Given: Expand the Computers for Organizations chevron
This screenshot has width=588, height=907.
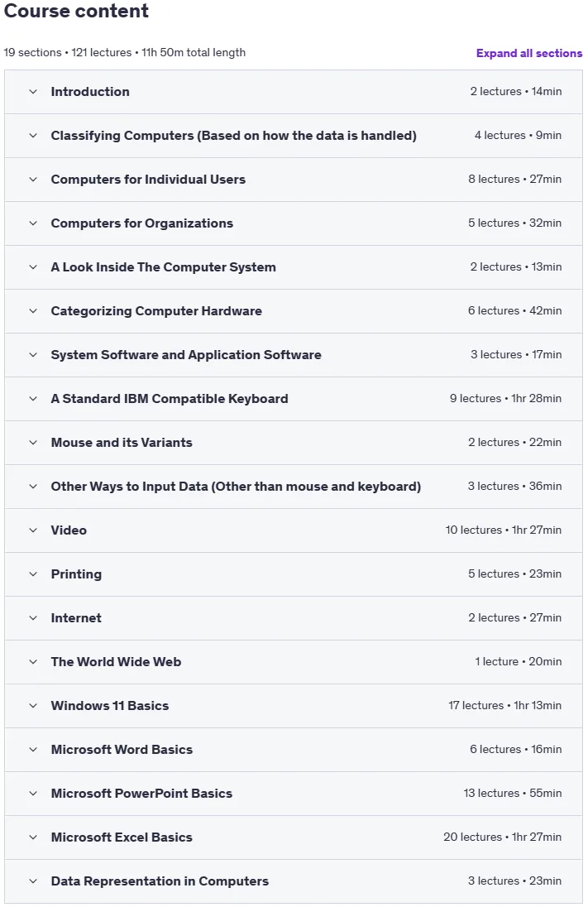Looking at the screenshot, I should [x=33, y=223].
